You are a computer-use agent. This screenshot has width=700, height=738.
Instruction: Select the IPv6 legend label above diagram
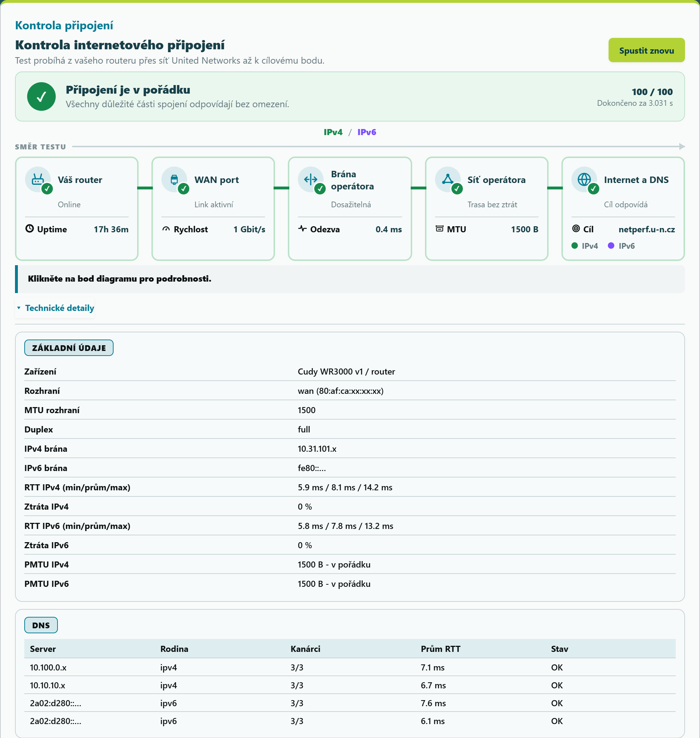click(367, 132)
